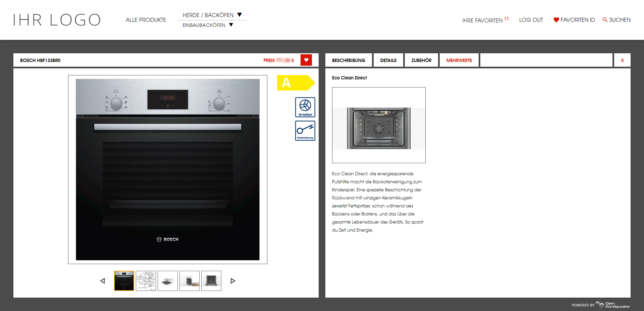Image resolution: width=644 pixels, height=311 pixels.
Task: Open the Mehrwerte tab
Action: tap(459, 60)
